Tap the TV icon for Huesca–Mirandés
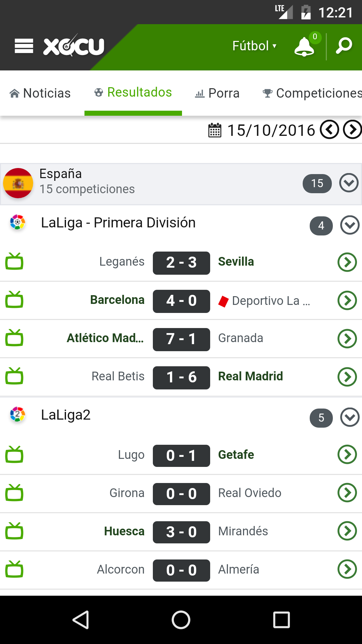 pos(14,531)
